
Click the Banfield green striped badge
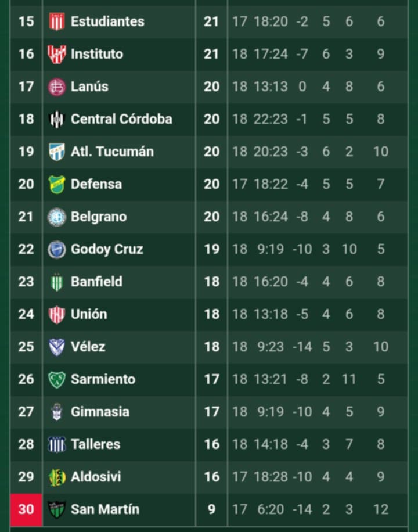point(56,282)
